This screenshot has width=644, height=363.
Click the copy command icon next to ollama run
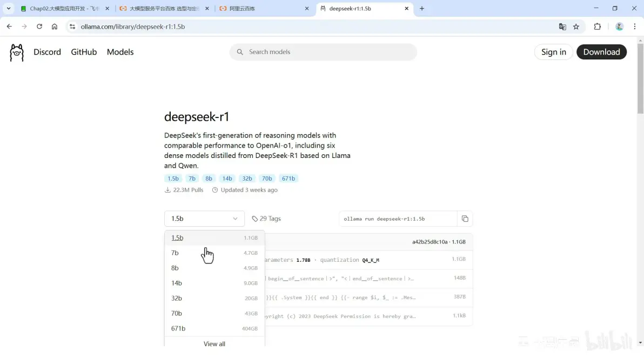[x=465, y=219]
